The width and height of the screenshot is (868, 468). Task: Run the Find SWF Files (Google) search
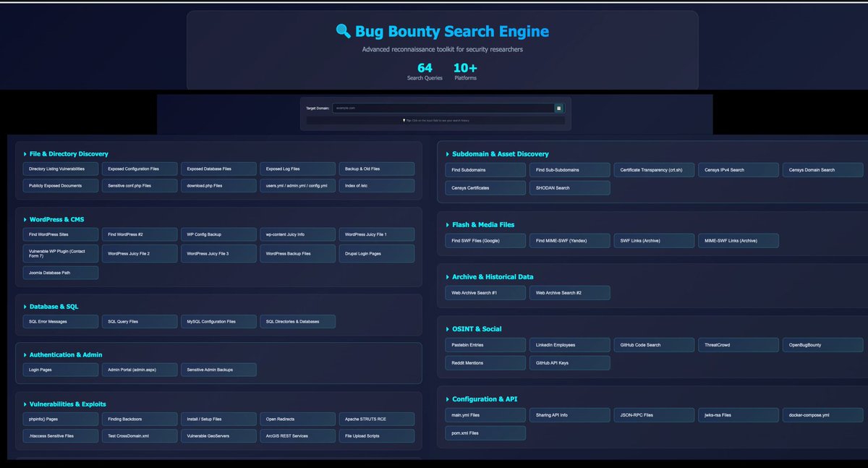pyautogui.click(x=485, y=239)
